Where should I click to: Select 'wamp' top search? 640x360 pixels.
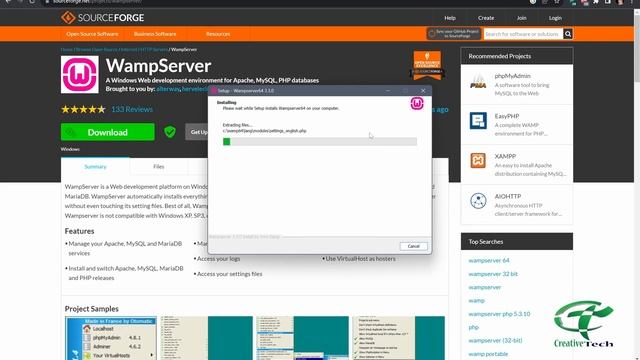[x=476, y=300]
